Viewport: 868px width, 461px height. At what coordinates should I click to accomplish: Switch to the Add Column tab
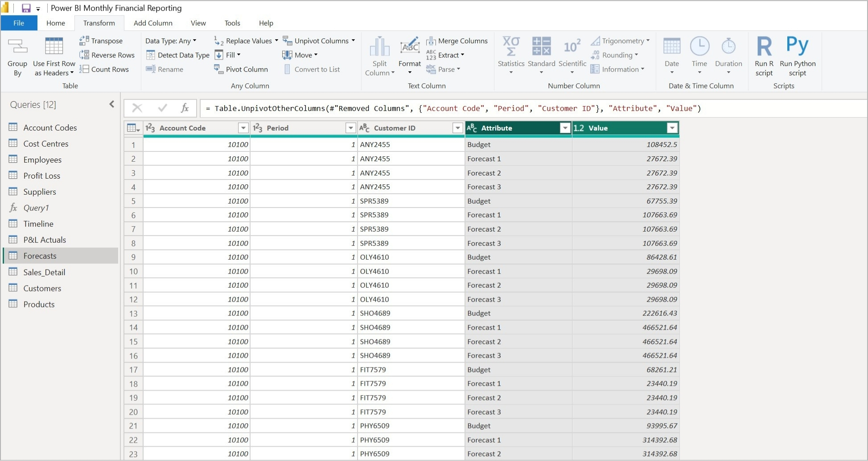click(153, 23)
